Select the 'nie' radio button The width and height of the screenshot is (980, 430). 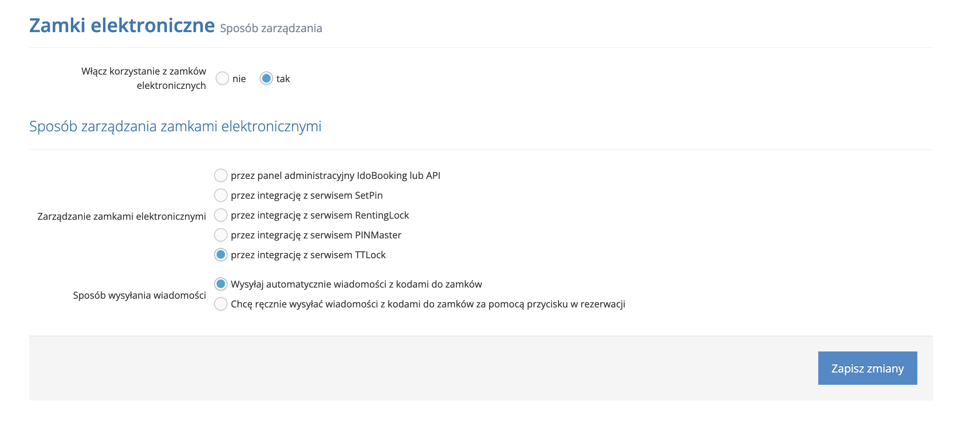[222, 79]
